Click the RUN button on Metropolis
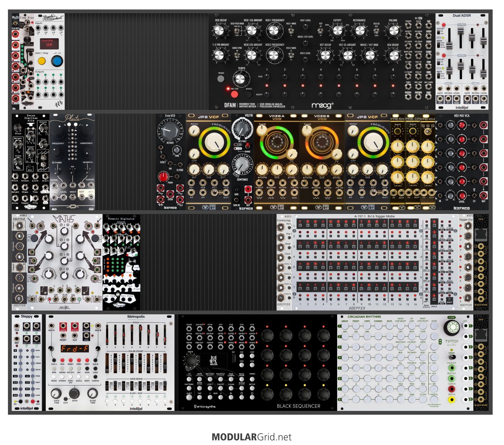Screen dimensions: 504x445 pyautogui.click(x=62, y=360)
